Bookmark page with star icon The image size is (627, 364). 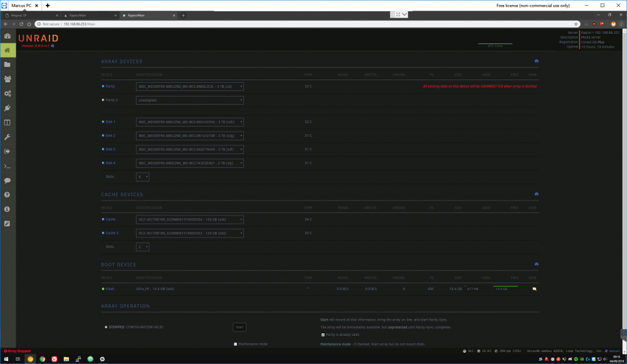coord(576,24)
